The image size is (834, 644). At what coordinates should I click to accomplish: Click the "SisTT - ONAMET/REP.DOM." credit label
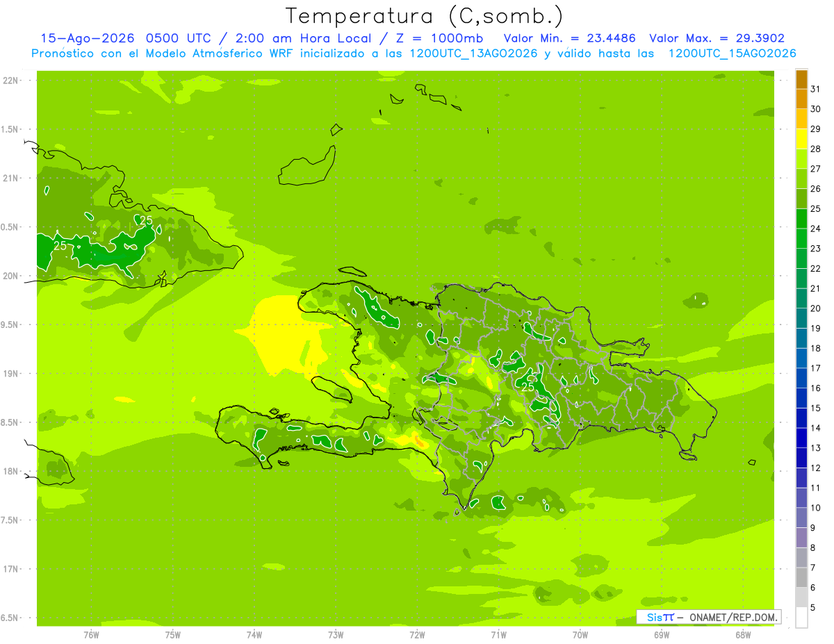(x=709, y=617)
